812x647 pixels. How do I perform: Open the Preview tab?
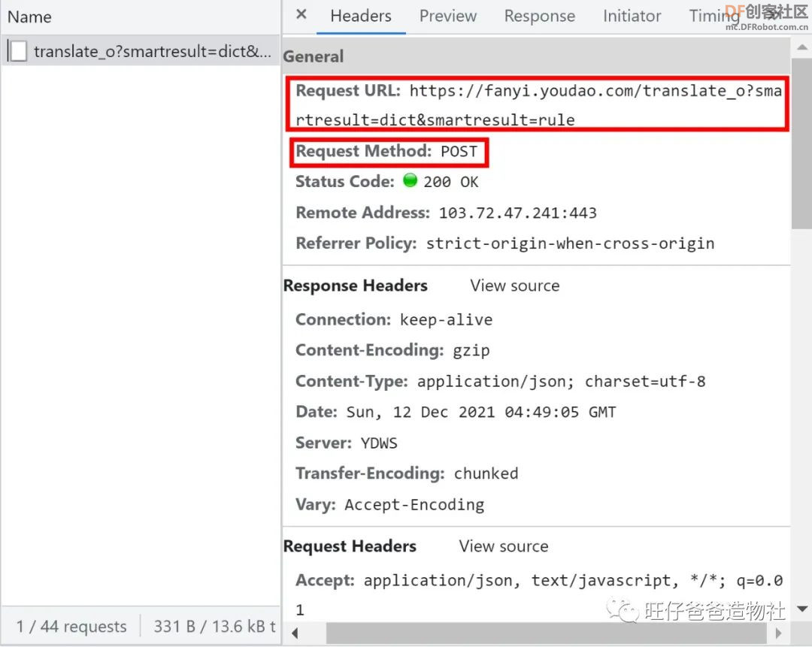pyautogui.click(x=448, y=16)
